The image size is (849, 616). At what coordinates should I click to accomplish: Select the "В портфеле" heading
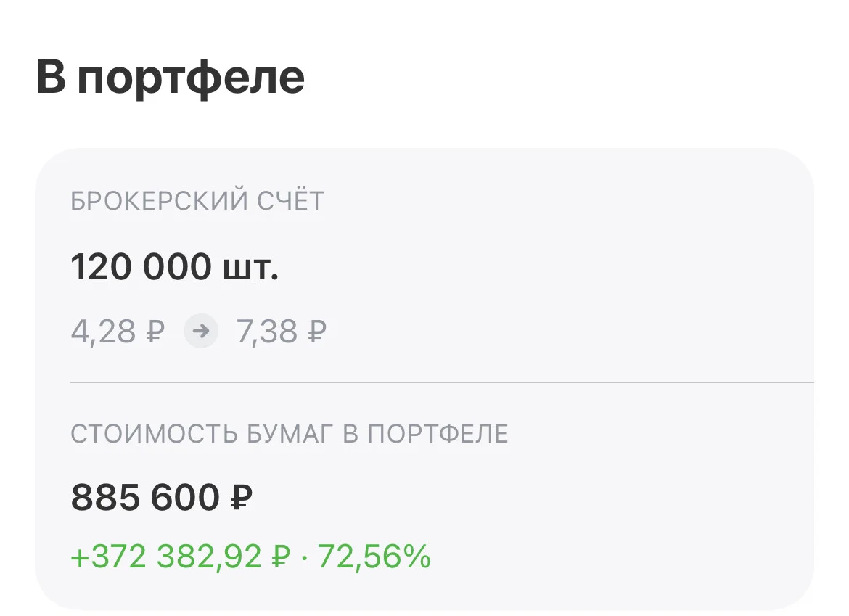coord(171,78)
